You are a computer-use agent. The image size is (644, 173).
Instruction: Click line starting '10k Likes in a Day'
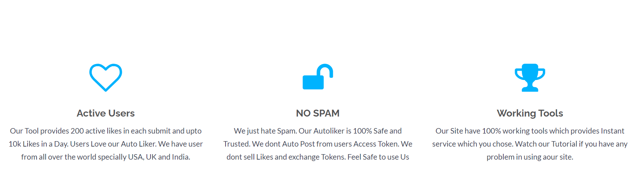coord(106,144)
